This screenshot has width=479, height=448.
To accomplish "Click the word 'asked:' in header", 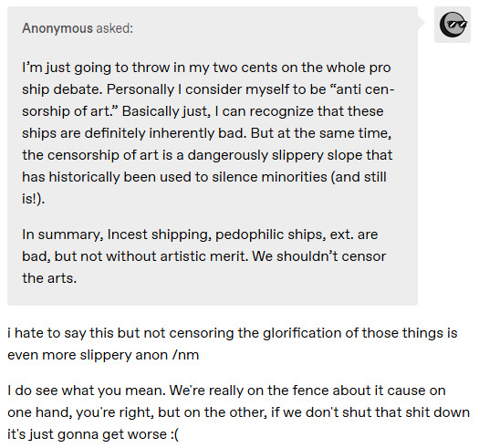I will [115, 28].
